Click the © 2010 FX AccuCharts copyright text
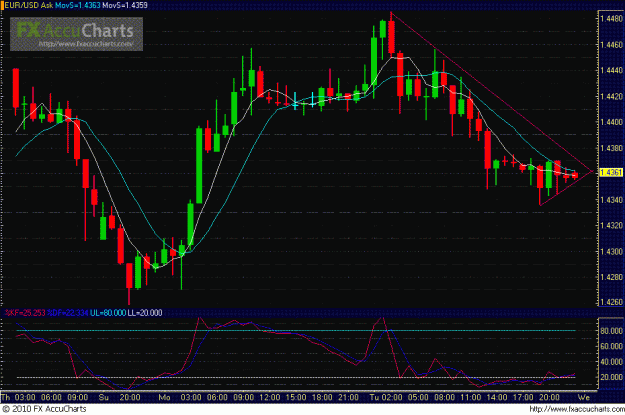625x415 pixels. (x=44, y=409)
